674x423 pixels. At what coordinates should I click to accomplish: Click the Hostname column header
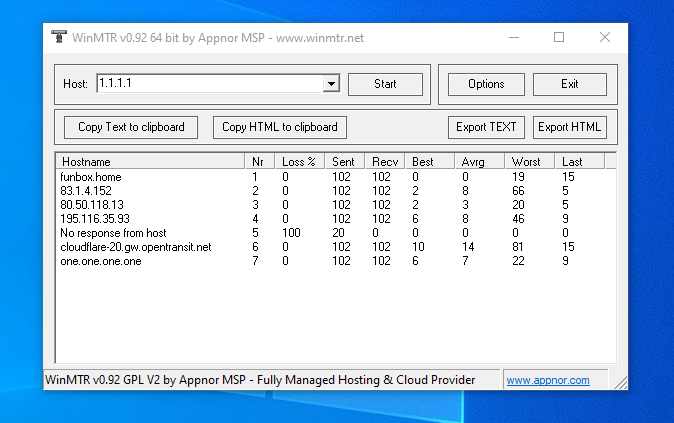click(150, 162)
